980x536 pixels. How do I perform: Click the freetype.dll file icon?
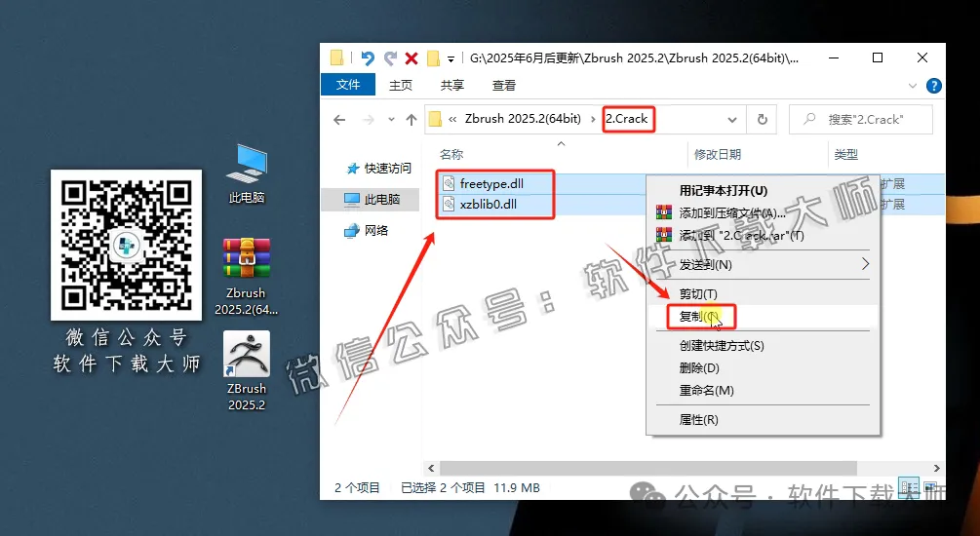(449, 183)
